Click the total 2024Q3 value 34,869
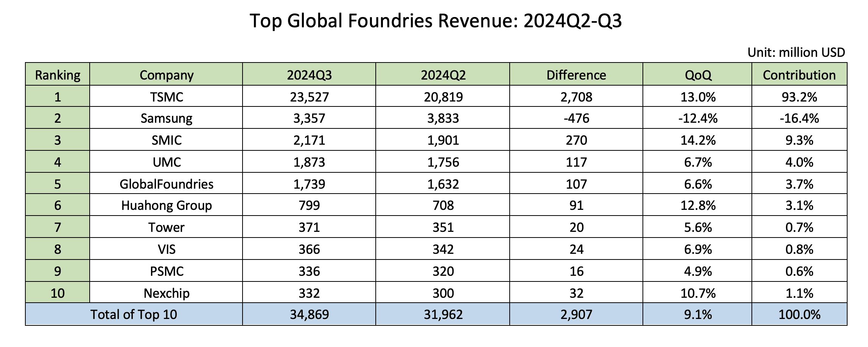868x347 pixels. [309, 314]
